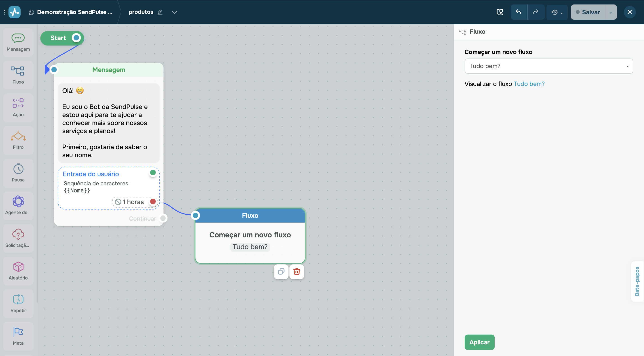Duplicate the Fluxo block with copy icon
The image size is (644, 356).
pos(281,272)
